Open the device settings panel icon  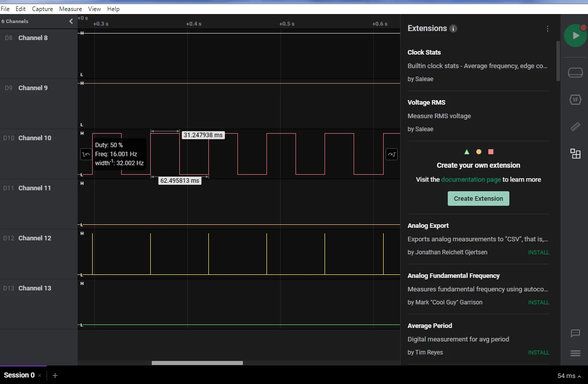[x=575, y=73]
